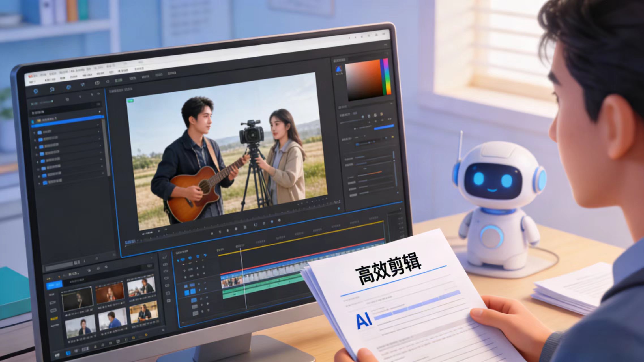Click the diamond-shaped effects icon in toolbar
Viewport: 644px width, 362px height.
point(83,85)
